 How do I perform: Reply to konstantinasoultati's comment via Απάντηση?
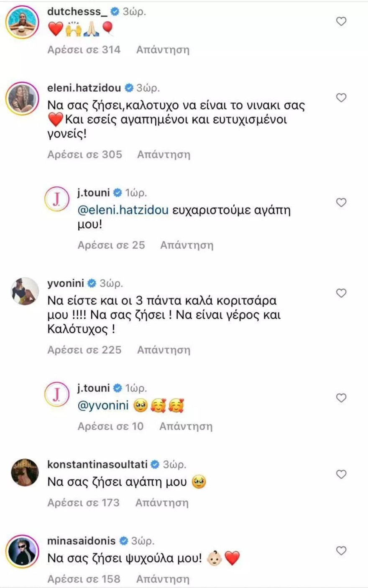[x=162, y=502]
